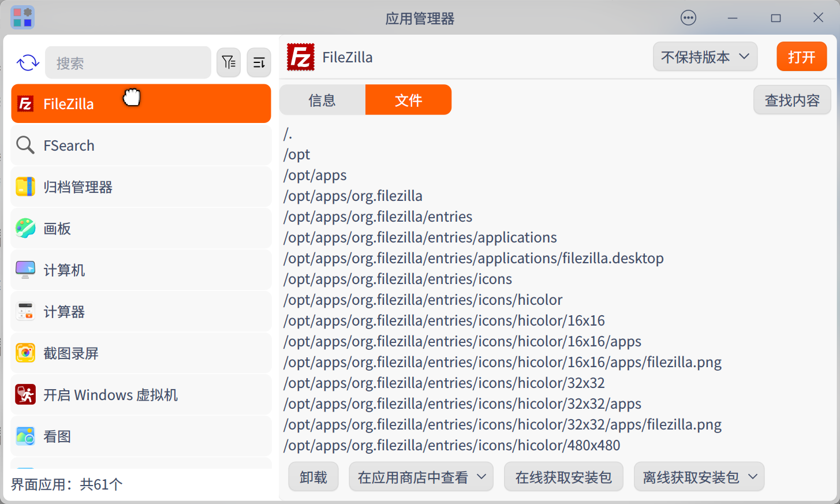Click the 画板 palette icon

25,229
